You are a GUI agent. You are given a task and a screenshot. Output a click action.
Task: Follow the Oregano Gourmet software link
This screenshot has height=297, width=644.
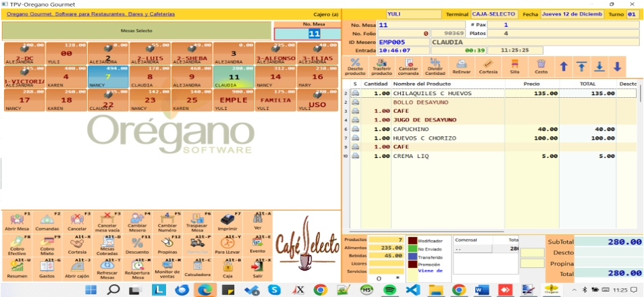point(90,14)
